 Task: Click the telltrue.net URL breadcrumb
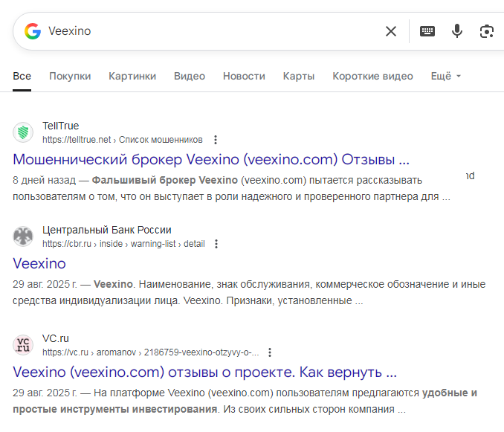pos(123,140)
